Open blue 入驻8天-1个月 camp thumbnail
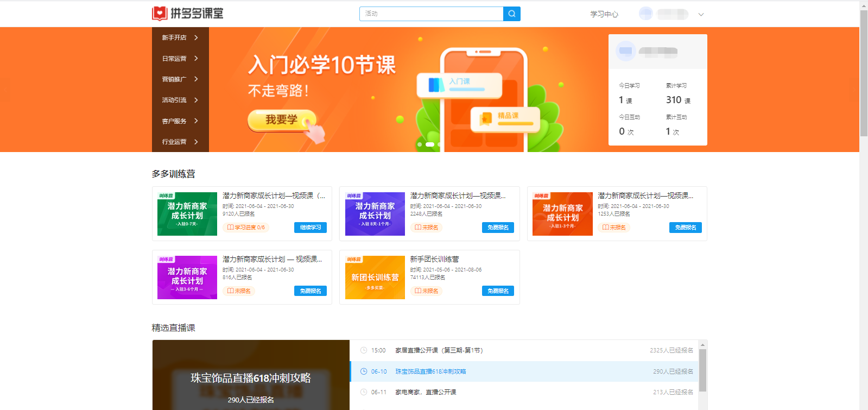 [375, 214]
